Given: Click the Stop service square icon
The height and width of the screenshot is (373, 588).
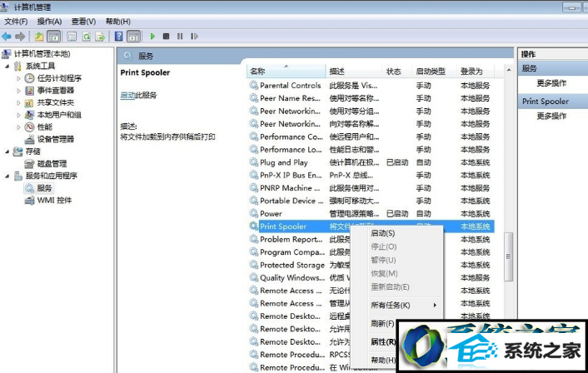Looking at the screenshot, I should pos(166,37).
